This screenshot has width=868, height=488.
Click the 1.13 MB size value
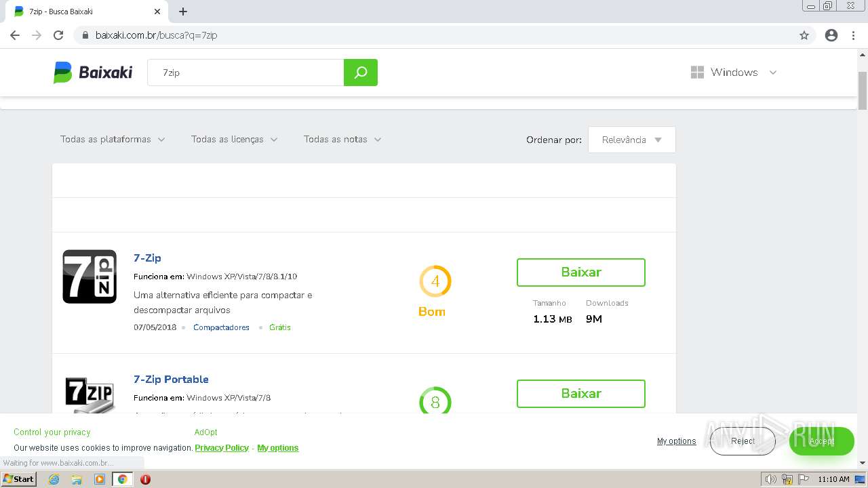pos(553,319)
